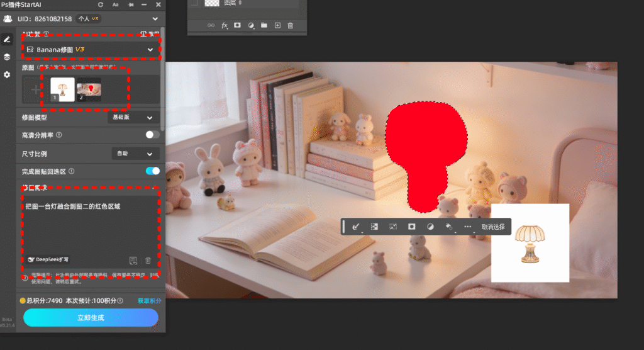Viewport: 644px width, 350px height.
Task: Click the pin icon in plugin header
Action: [130, 4]
